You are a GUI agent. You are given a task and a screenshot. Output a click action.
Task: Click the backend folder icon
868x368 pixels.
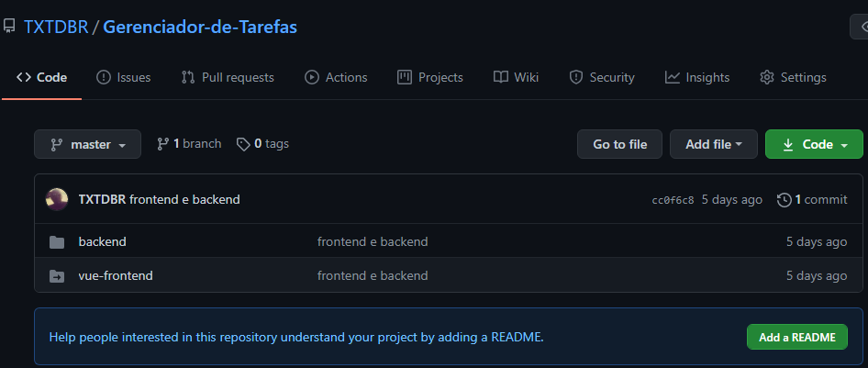[x=57, y=242]
